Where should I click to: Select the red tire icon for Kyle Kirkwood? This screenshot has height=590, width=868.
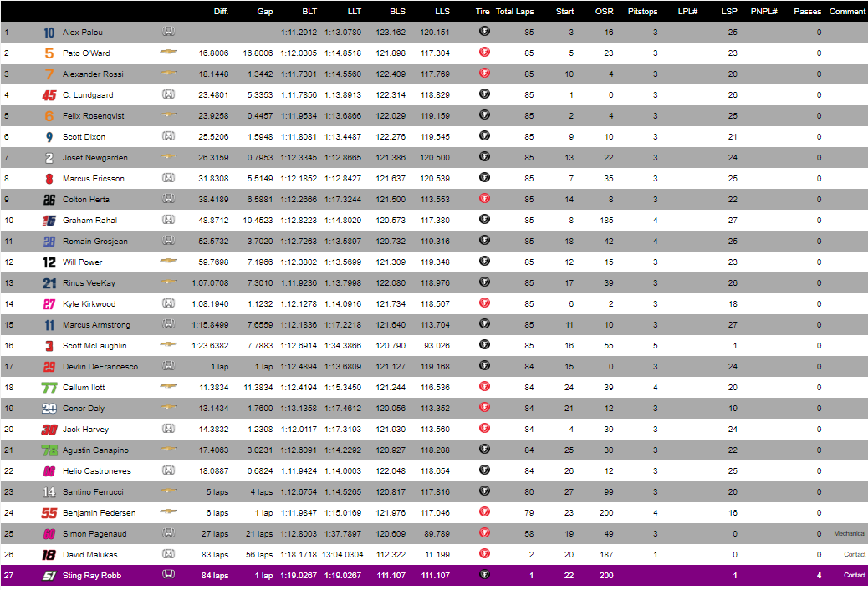[483, 303]
